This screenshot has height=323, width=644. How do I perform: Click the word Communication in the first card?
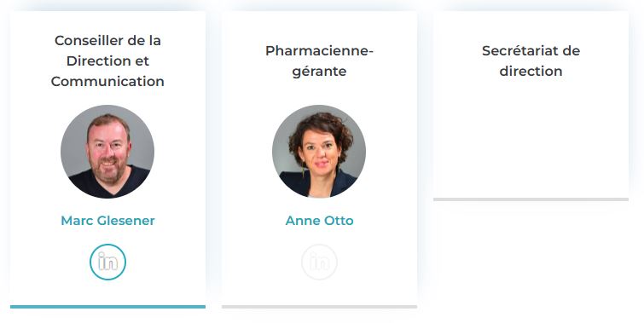pos(107,81)
